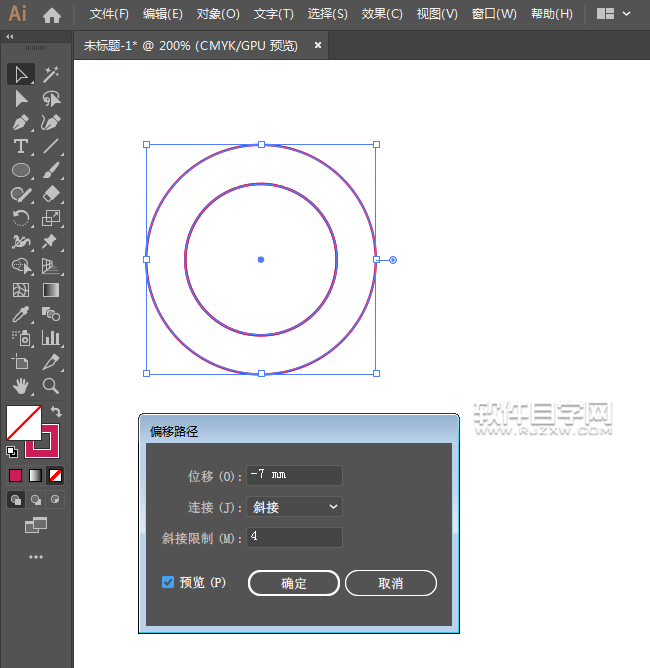This screenshot has width=650, height=668.
Task: Open the Join type dropdown
Action: [295, 507]
